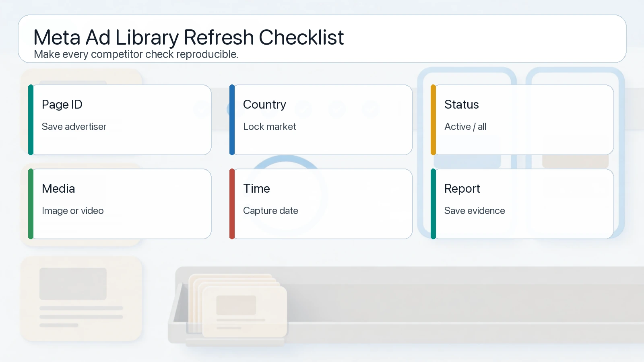Click the Meta Ad Library Refresh Checklist title
The image size is (644, 362).
point(188,37)
